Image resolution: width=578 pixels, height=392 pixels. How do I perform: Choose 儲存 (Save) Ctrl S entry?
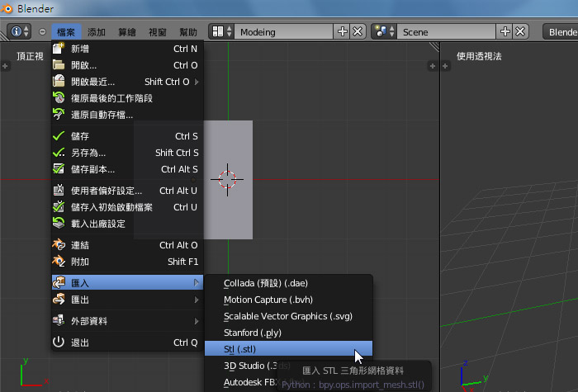(x=127, y=136)
